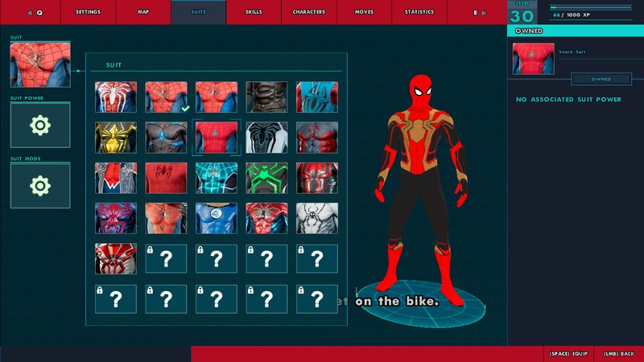Click the 'No Associated Suit Power' text
The image size is (644, 362).
(x=568, y=99)
